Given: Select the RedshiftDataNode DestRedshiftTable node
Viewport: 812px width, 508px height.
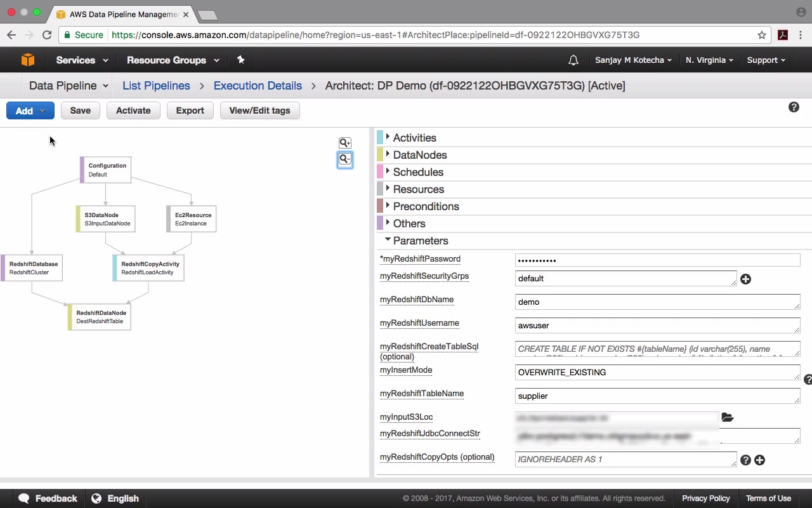Looking at the screenshot, I should 100,317.
